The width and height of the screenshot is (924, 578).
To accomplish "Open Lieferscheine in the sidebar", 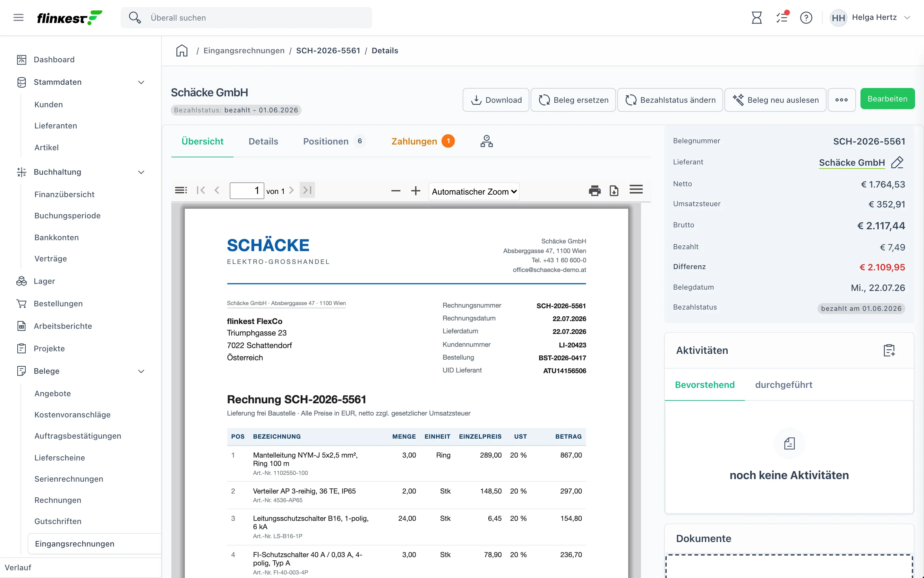I will click(60, 458).
